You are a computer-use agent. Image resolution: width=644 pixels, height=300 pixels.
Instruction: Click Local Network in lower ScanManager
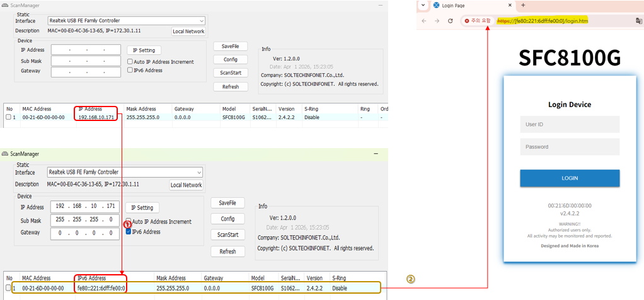pos(187,185)
